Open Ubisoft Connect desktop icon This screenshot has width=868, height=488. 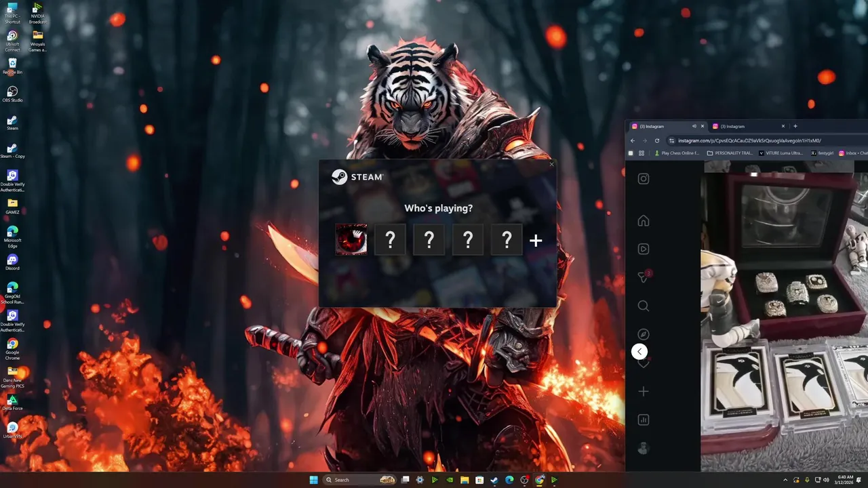point(12,41)
